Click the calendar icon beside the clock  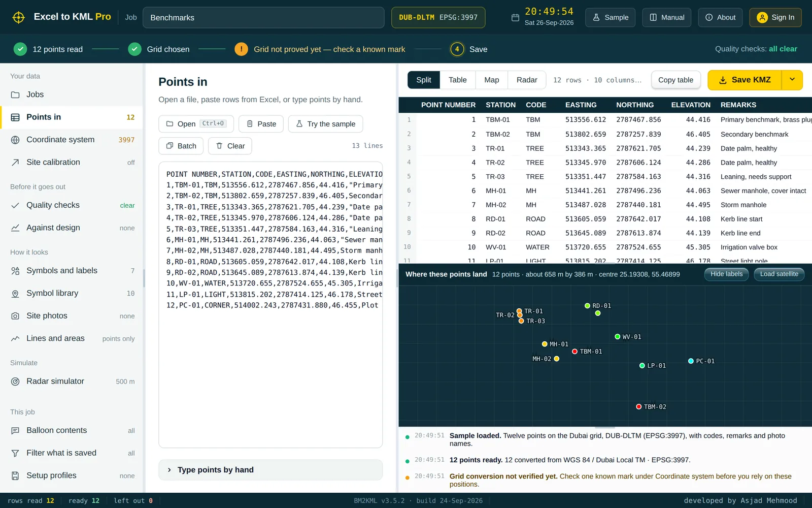coord(515,18)
